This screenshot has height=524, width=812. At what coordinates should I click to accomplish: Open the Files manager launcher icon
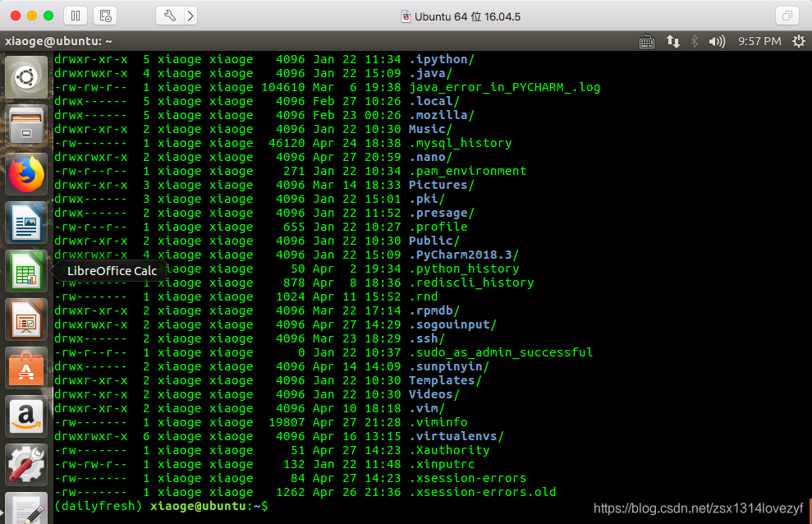coord(26,126)
